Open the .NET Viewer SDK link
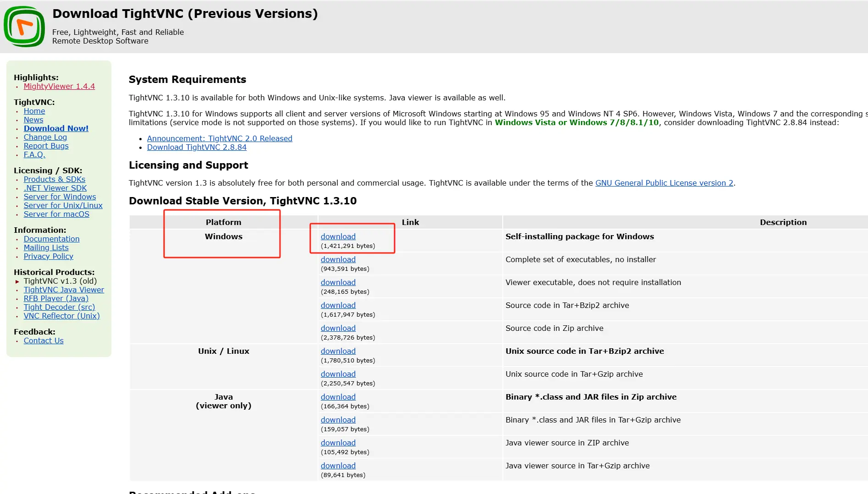 55,188
